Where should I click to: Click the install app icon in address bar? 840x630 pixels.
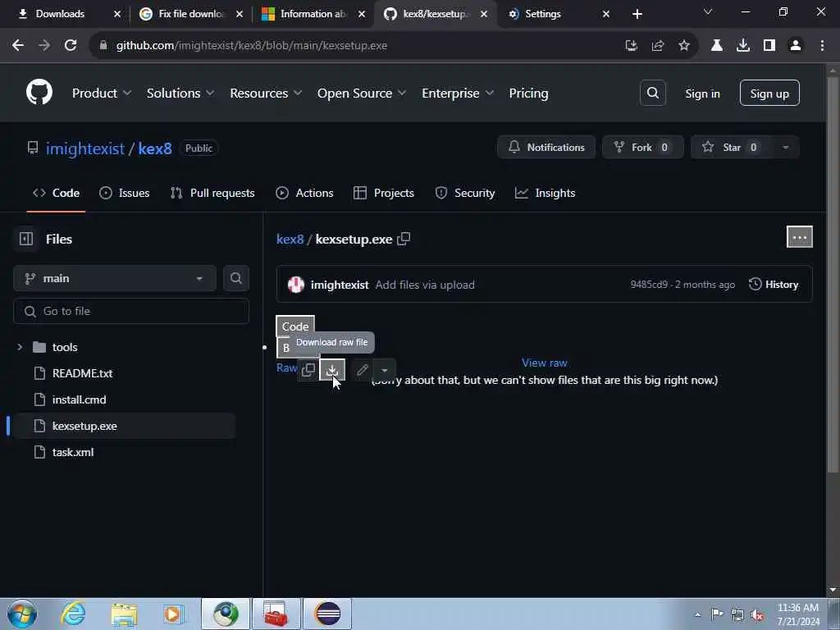(x=632, y=46)
